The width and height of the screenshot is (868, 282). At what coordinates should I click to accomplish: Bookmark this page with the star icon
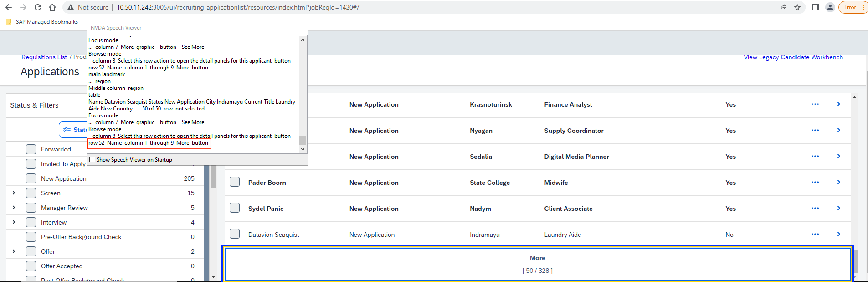click(x=798, y=7)
